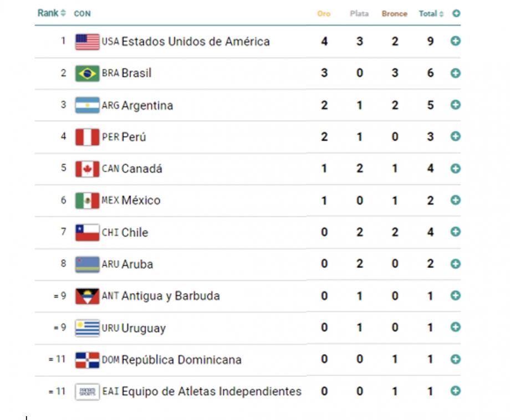This screenshot has width=510, height=420.
Task: Expand the Estados Unidos de América row
Action: 455,41
